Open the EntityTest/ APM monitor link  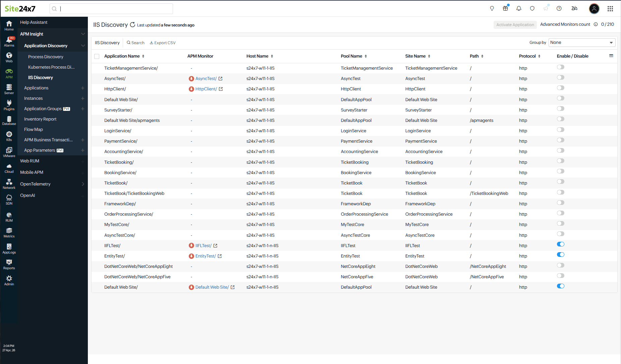[206, 256]
